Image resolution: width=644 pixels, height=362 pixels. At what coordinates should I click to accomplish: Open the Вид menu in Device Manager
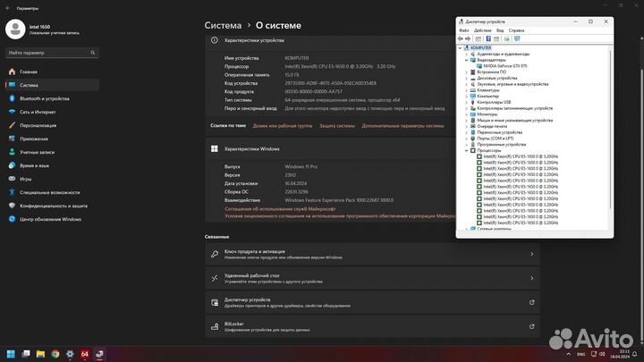500,30
